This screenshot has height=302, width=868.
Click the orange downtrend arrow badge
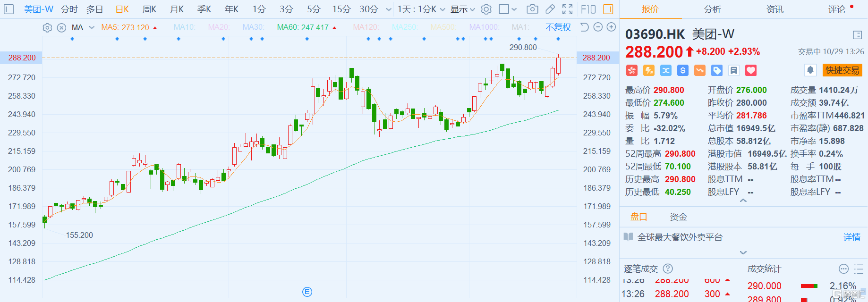tap(700, 70)
